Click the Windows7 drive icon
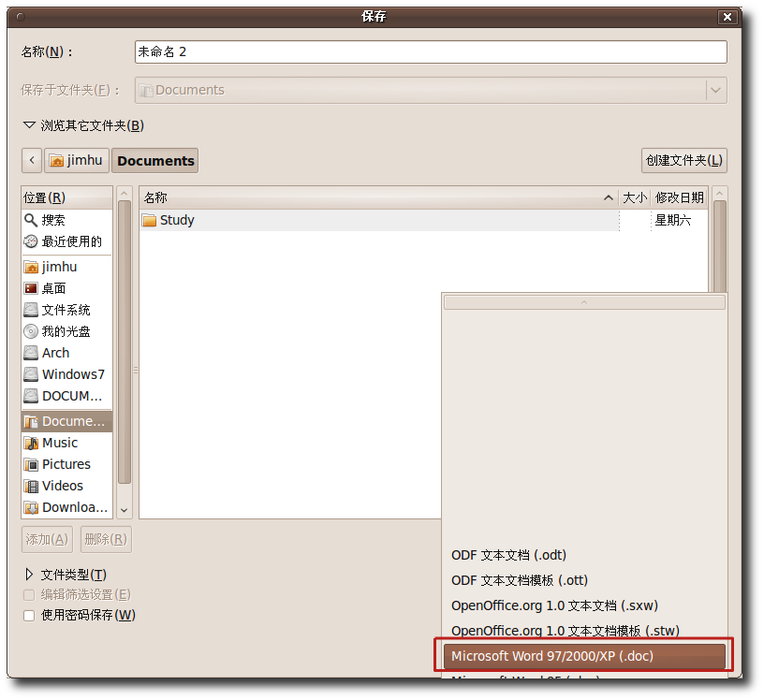This screenshot has width=764, height=700. 31,374
